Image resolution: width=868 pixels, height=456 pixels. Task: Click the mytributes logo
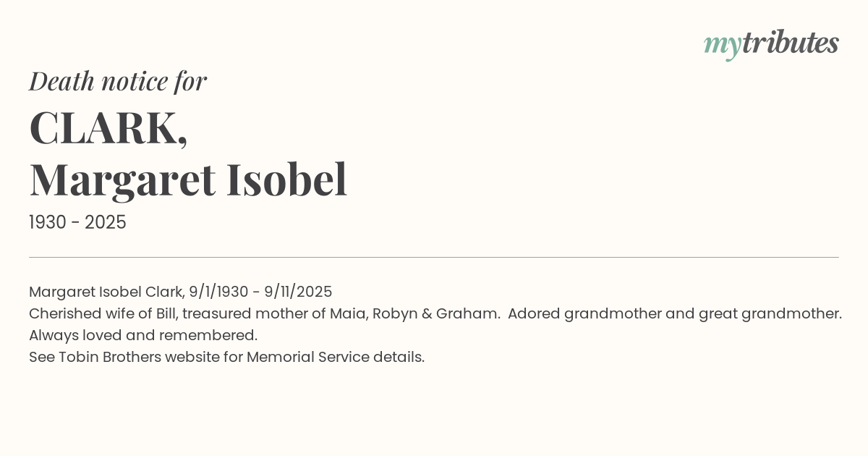point(771,43)
